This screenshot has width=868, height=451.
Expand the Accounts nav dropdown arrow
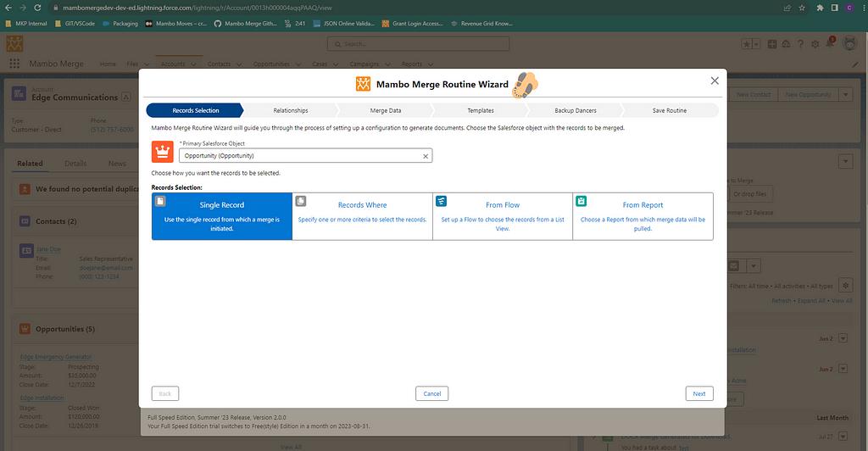pyautogui.click(x=192, y=64)
